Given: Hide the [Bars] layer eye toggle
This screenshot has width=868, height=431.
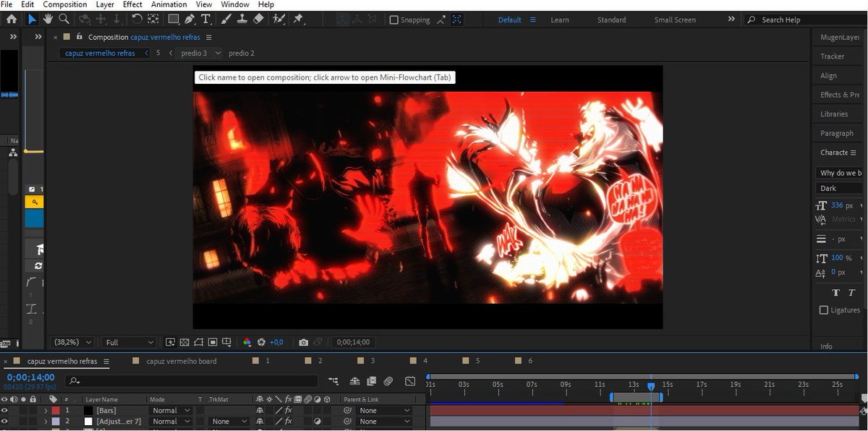Looking at the screenshot, I should click(x=5, y=410).
